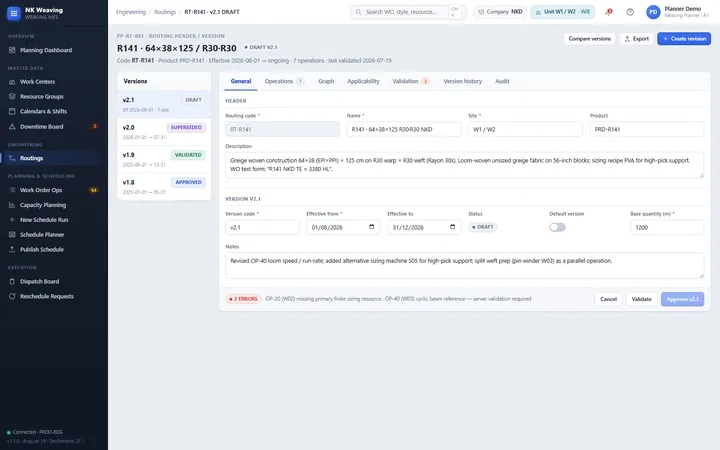Screen dimensions: 720x450
Task: Click the notifications bell icon
Action: click(609, 12)
